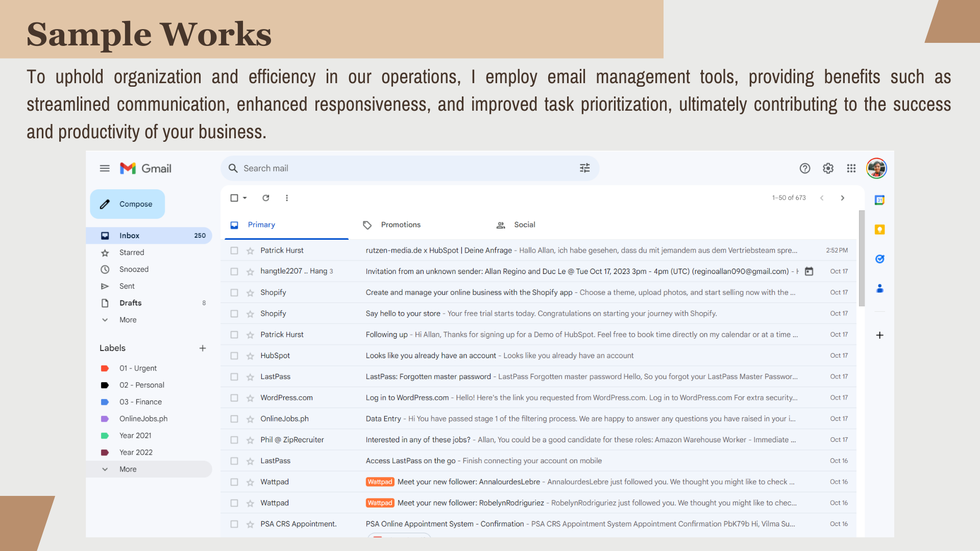This screenshot has width=980, height=551.
Task: Switch to the Promotions tab
Action: 400,225
